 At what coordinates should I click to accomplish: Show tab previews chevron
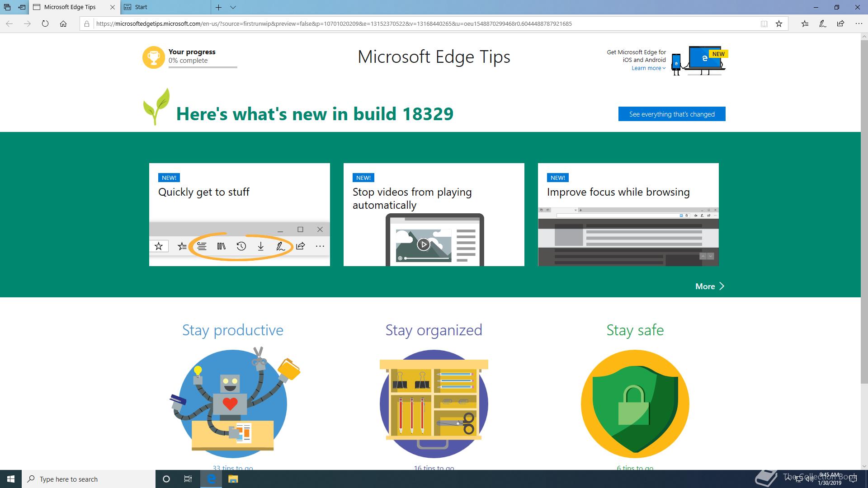[x=233, y=7]
